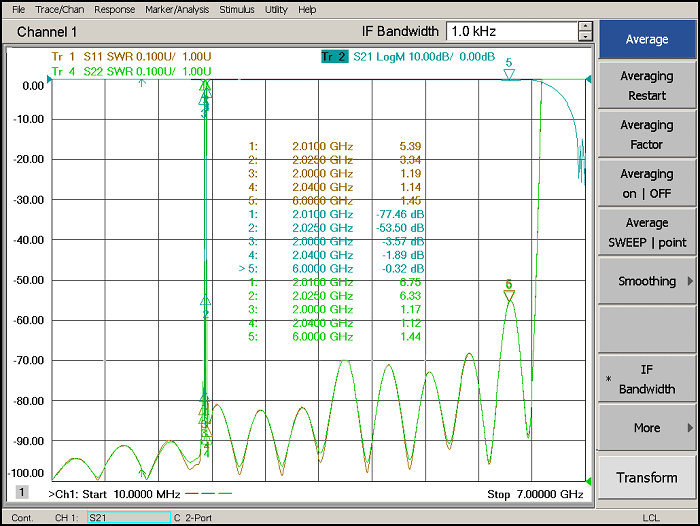Viewport: 700px width, 526px height.
Task: Click the Transform softkey
Action: [x=647, y=477]
